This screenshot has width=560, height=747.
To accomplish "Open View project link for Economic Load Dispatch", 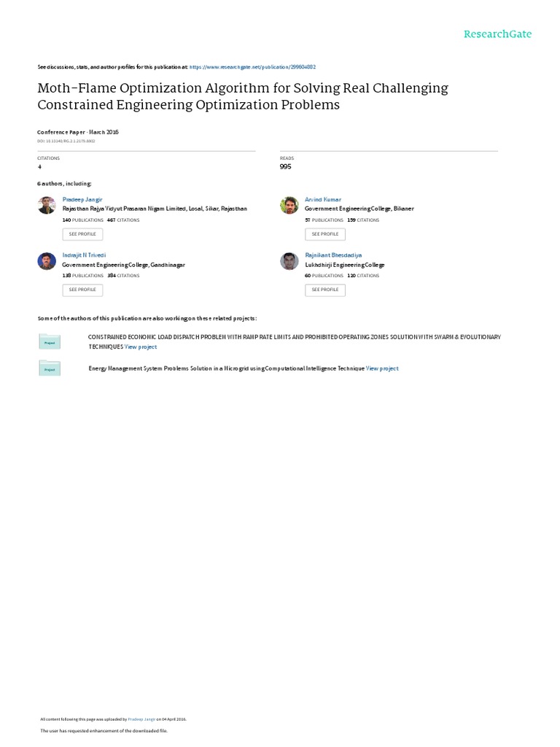I will (x=141, y=347).
